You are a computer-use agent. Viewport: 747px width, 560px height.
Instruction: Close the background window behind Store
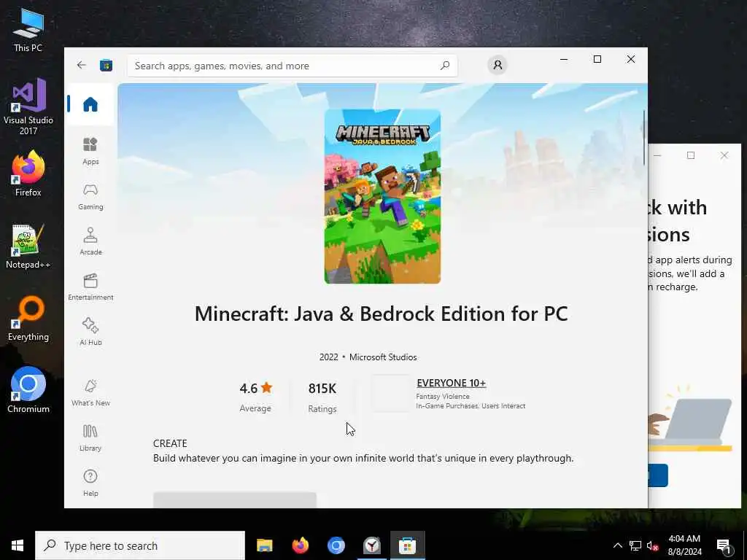[x=724, y=155]
